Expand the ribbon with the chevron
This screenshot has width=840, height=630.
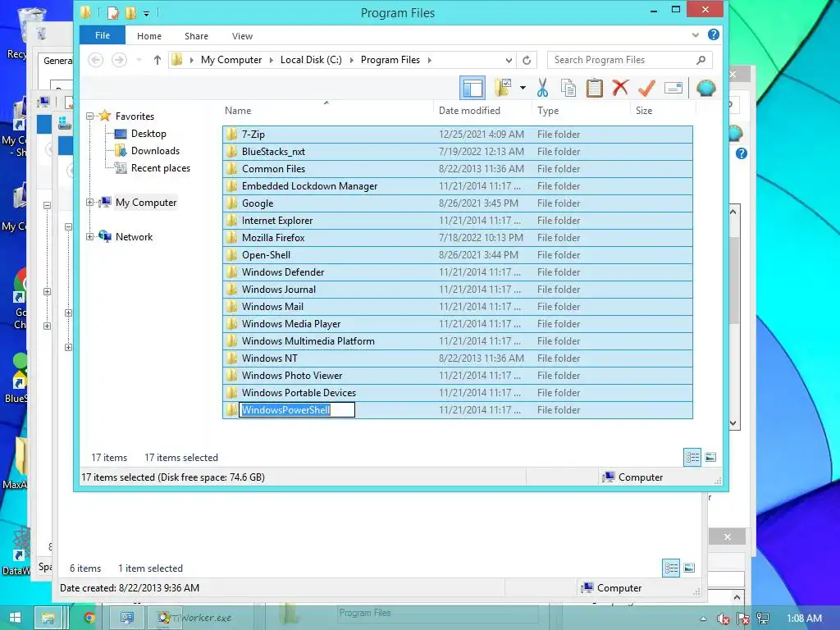[696, 35]
